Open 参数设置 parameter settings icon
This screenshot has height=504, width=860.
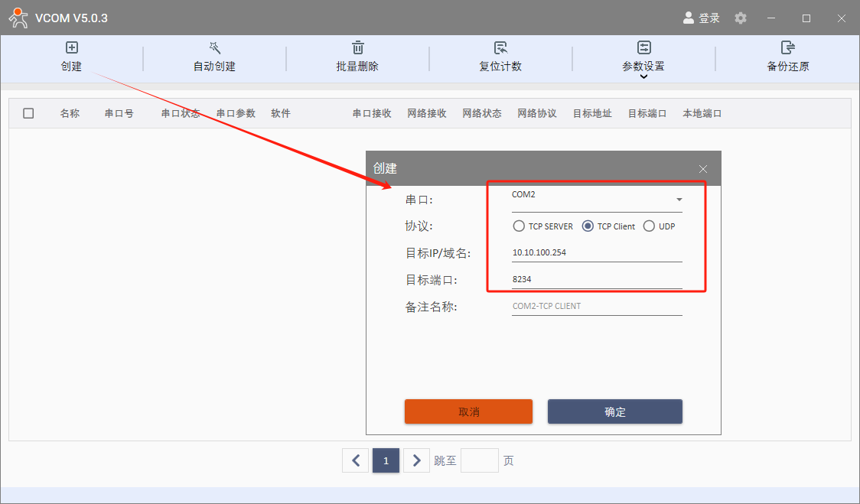pyautogui.click(x=643, y=48)
